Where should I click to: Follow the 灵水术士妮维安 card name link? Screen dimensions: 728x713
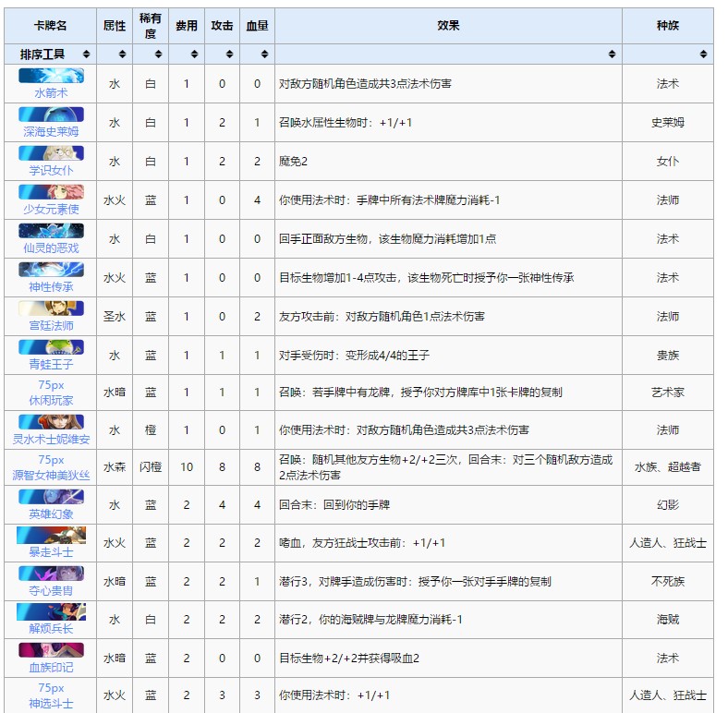[x=51, y=439]
